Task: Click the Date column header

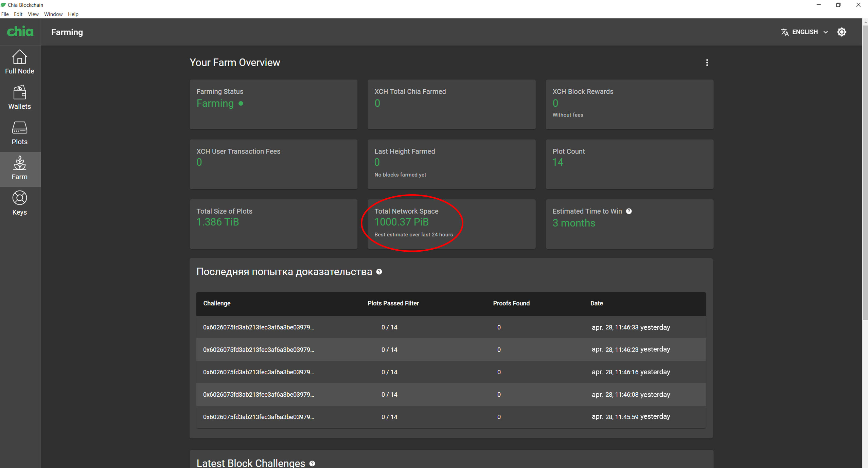Action: tap(597, 303)
